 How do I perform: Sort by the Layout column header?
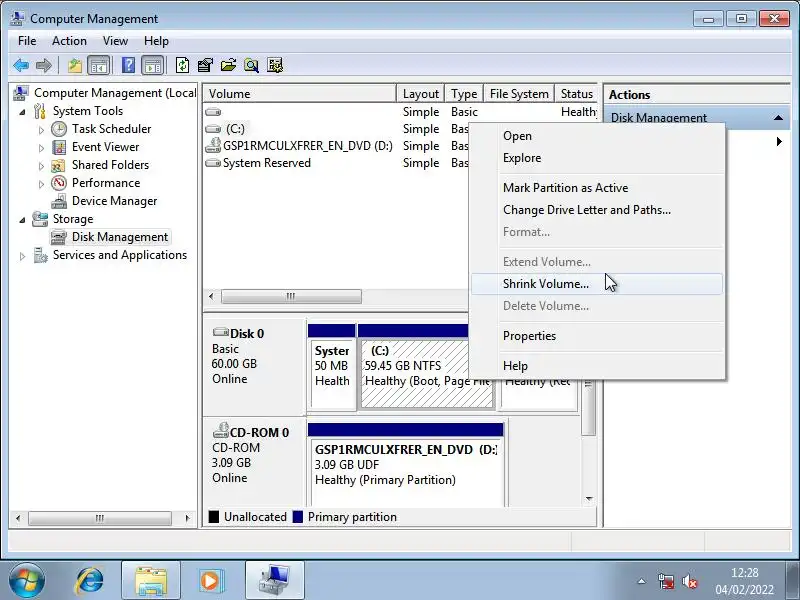click(420, 94)
